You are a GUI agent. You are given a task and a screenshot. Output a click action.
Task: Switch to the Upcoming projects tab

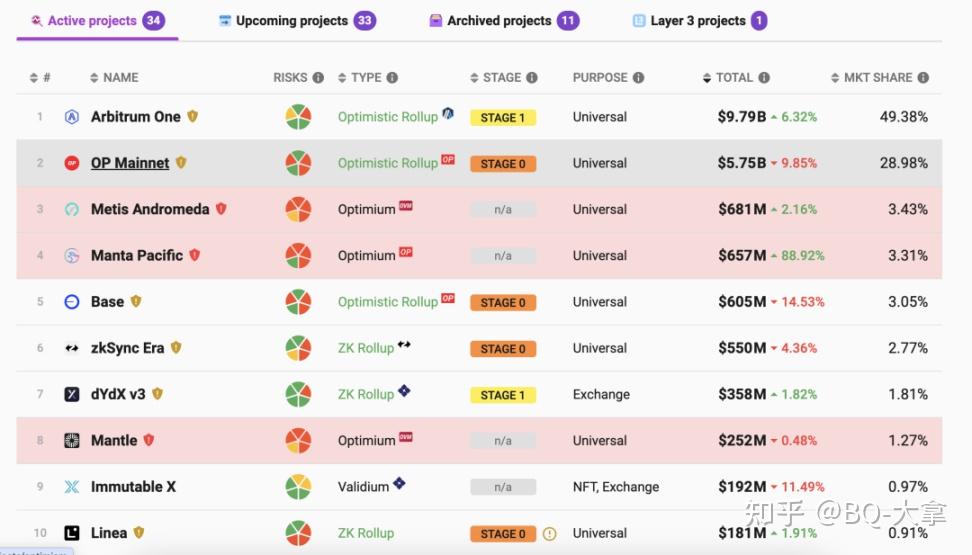point(298,20)
